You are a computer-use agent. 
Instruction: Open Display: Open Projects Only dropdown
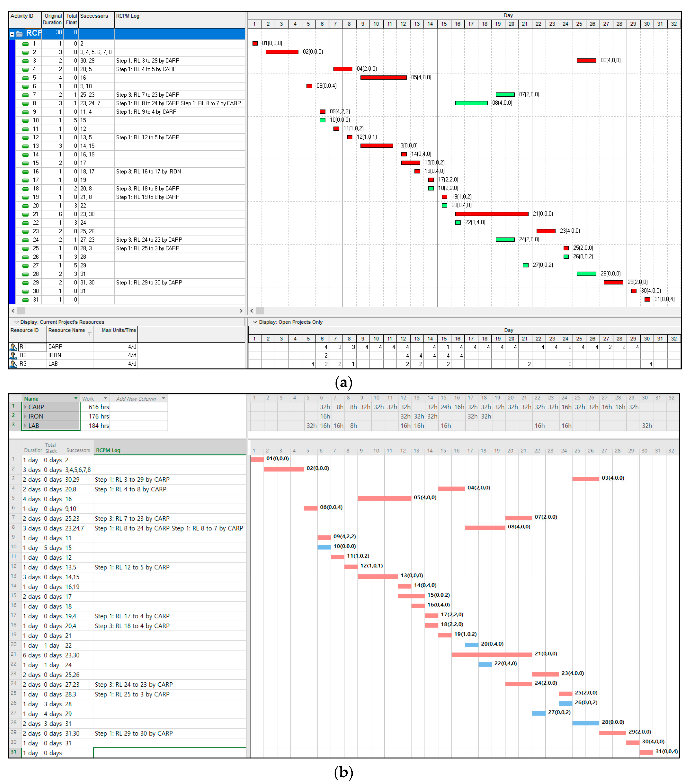(x=255, y=322)
